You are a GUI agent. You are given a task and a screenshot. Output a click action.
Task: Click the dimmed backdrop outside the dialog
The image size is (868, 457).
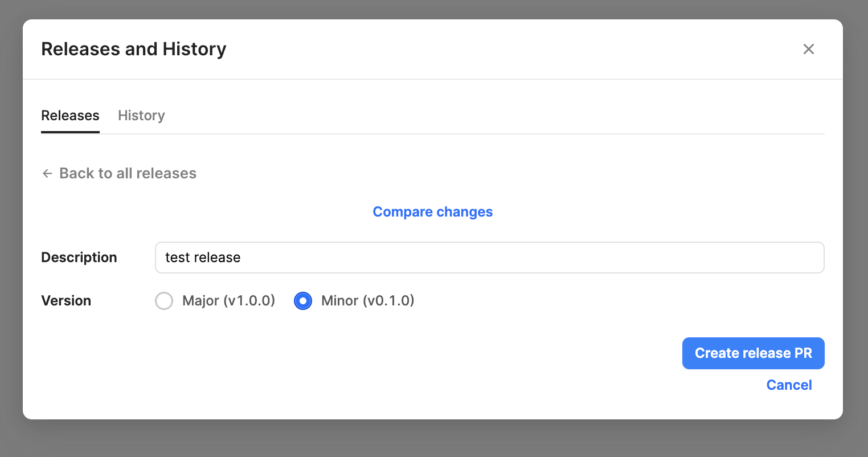(433, 439)
